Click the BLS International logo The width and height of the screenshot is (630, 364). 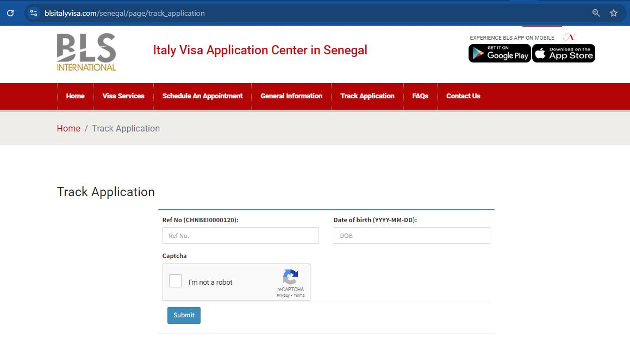coord(85,52)
